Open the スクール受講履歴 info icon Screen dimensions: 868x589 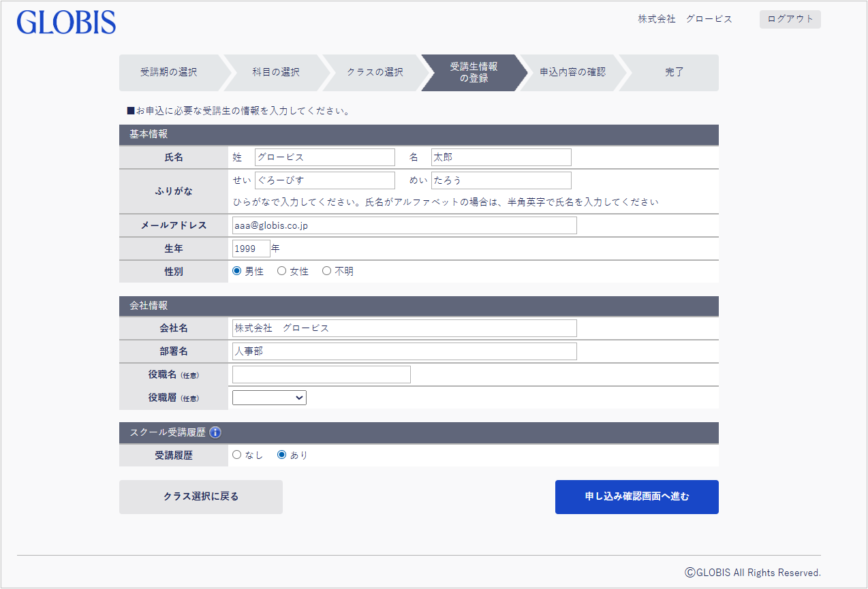(x=215, y=432)
